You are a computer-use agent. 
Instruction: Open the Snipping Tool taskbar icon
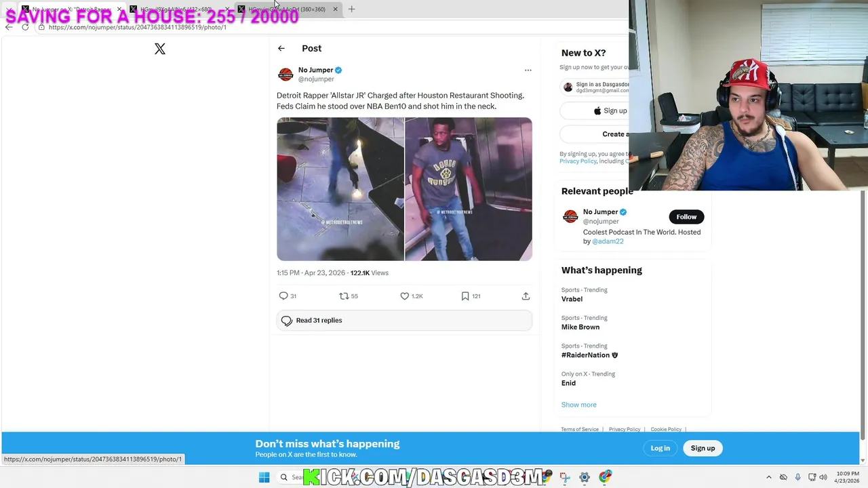click(565, 477)
